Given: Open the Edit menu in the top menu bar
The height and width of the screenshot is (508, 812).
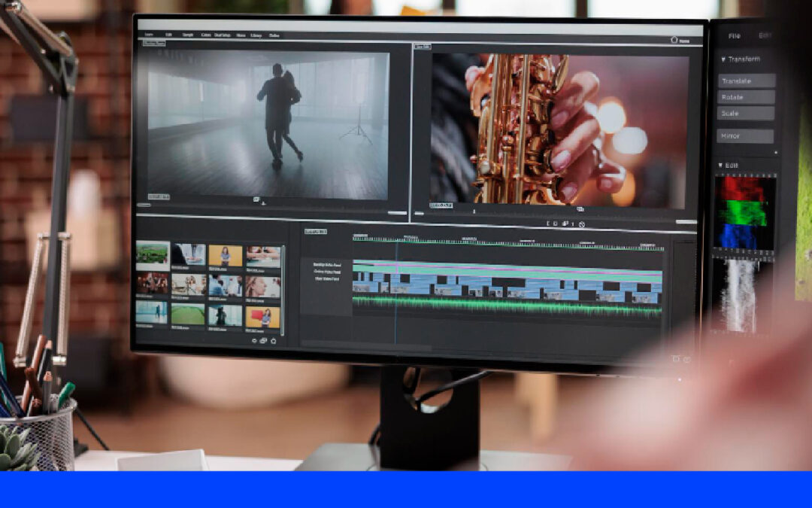Looking at the screenshot, I should (x=169, y=35).
